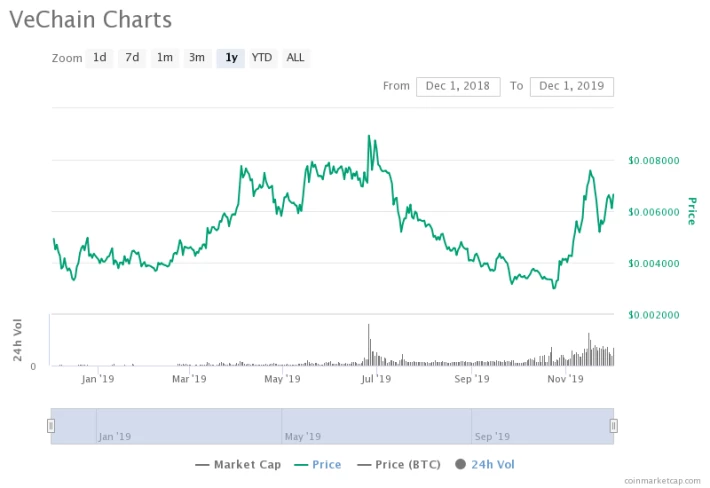Click the Sep '19 x-axis label
Viewport: 710px width, 488px height.
click(472, 379)
